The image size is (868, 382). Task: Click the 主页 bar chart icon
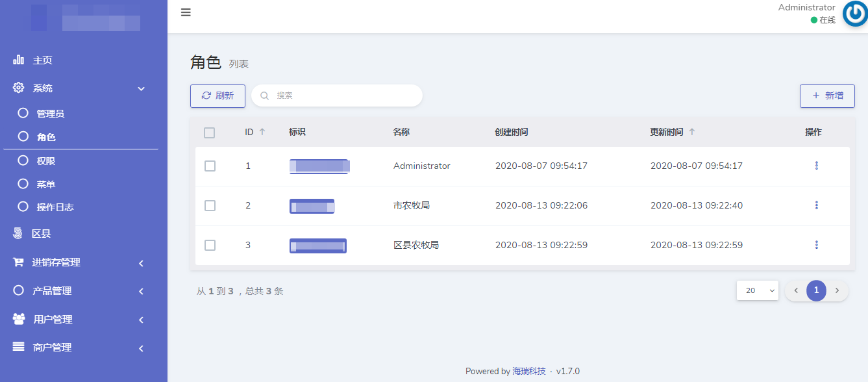[x=19, y=60]
